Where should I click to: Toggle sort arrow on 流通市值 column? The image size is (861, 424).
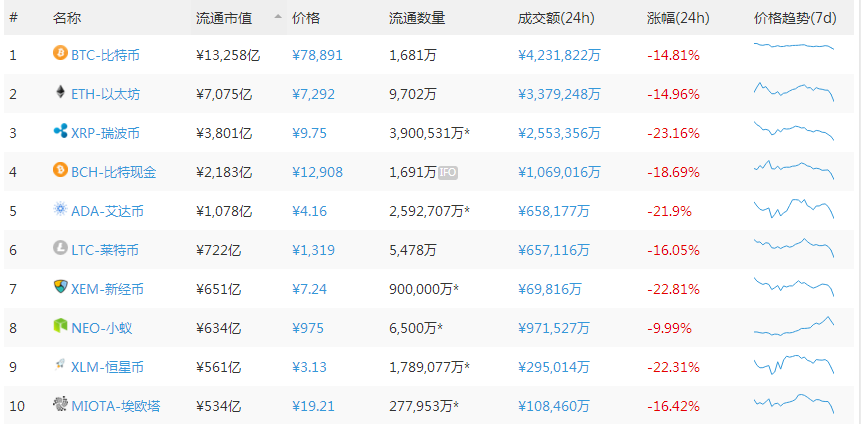click(278, 16)
